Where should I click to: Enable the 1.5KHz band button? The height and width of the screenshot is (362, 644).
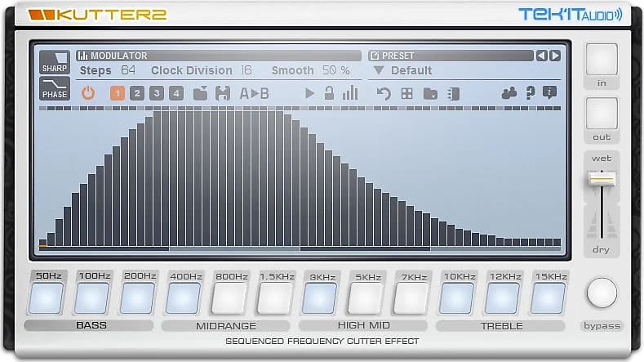[274, 297]
